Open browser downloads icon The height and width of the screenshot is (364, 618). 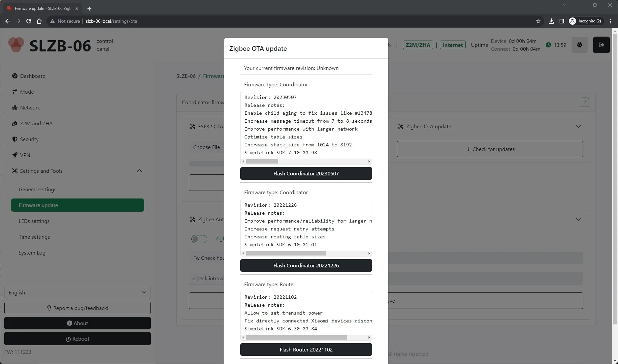tap(551, 21)
